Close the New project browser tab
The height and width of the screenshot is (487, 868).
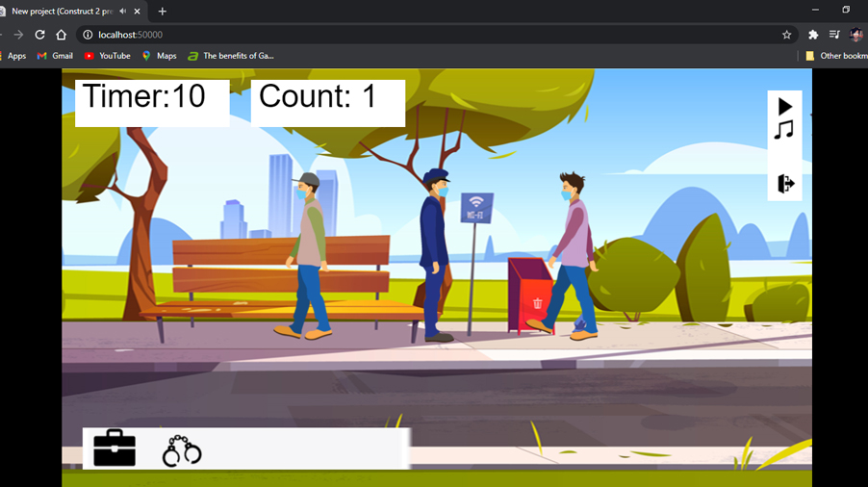tap(140, 12)
